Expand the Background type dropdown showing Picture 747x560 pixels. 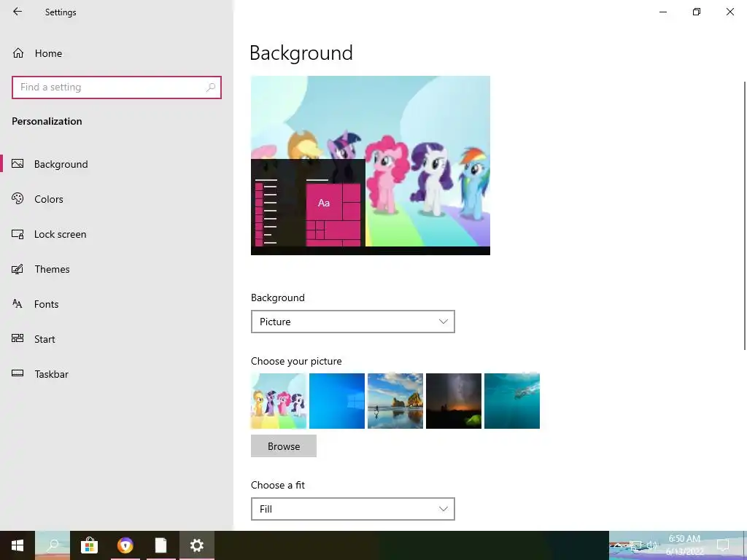tap(352, 322)
